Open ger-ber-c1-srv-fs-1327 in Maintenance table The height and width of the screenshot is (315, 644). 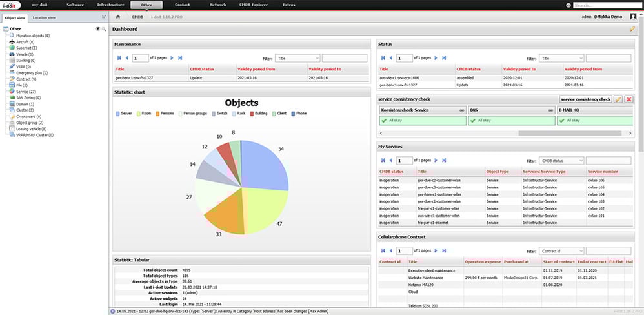coord(134,77)
